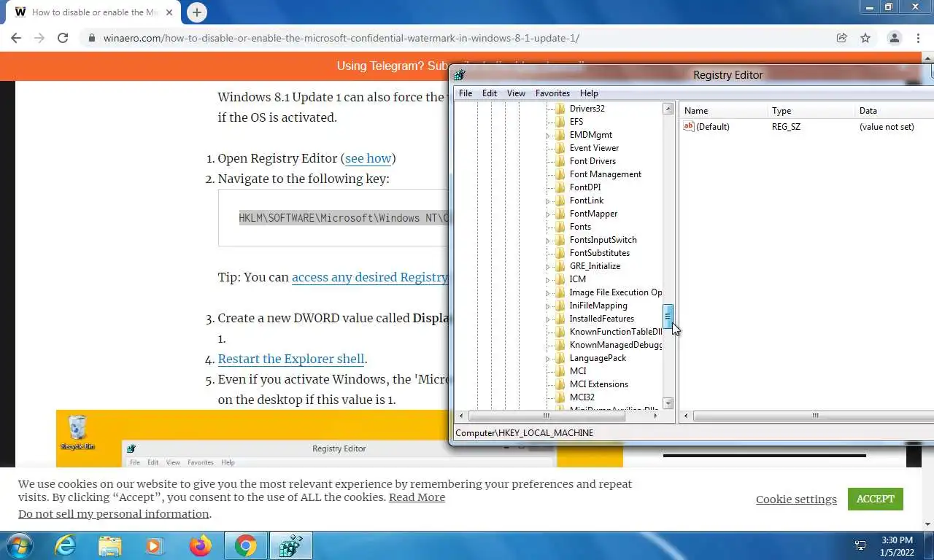Switch to Chrome taskbar button
Viewport: 934px width, 560px height.
[246, 545]
